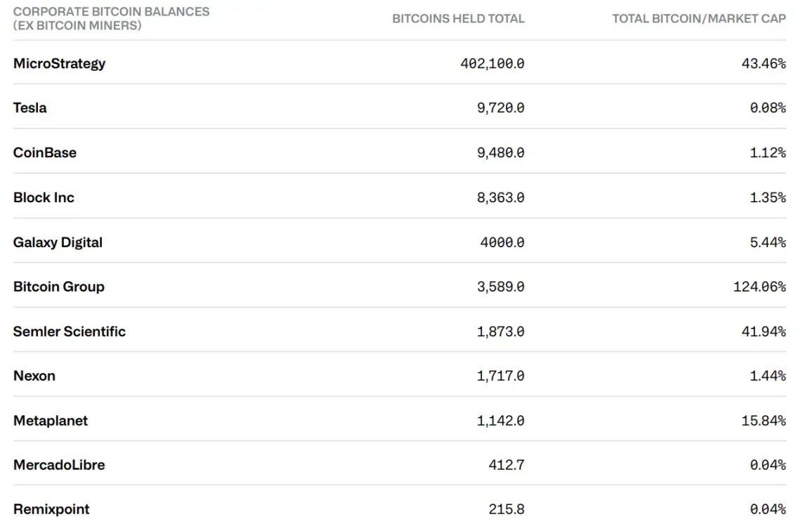Select MicroStrategy's 402,100.0 bitcoin value
This screenshot has width=812, height=531.
point(492,64)
